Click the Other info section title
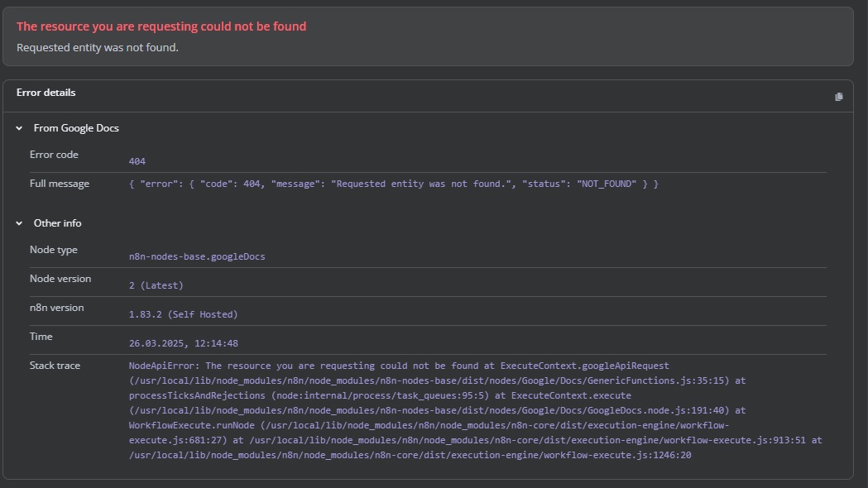 [58, 223]
